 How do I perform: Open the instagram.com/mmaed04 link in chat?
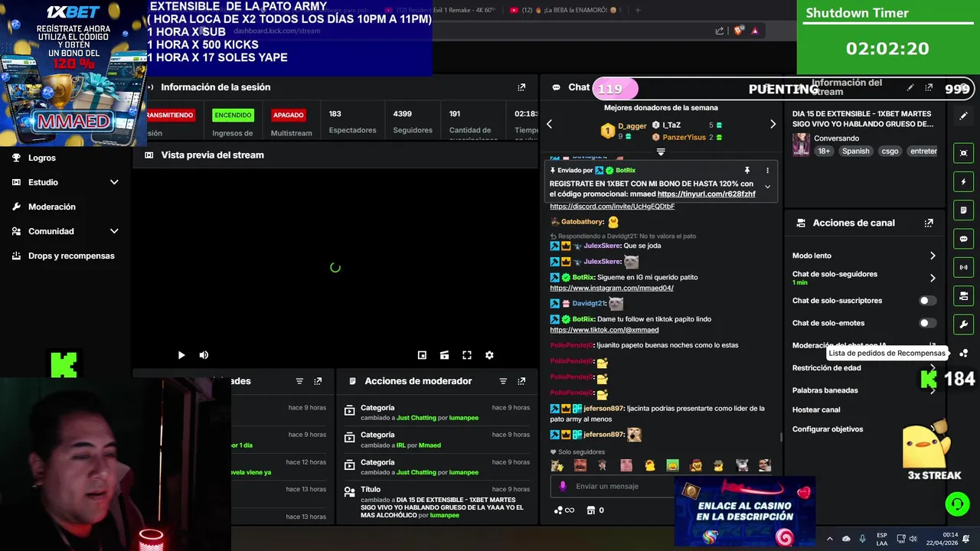click(x=612, y=288)
